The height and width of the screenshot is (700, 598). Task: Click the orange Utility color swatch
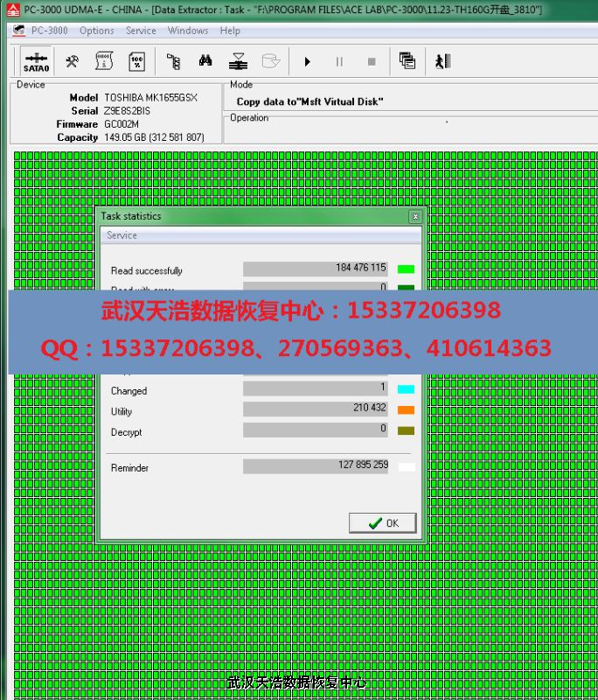click(x=406, y=409)
